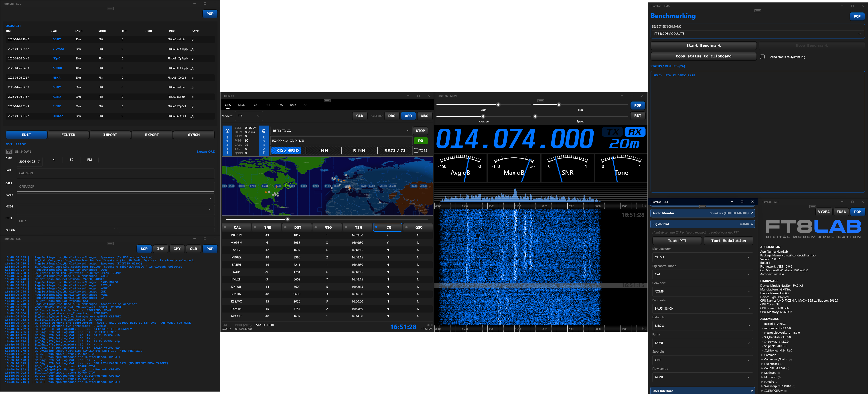Image resolution: width=868 pixels, height=394 pixels.
Task: Click the Bias slider handle
Action: click(559, 104)
